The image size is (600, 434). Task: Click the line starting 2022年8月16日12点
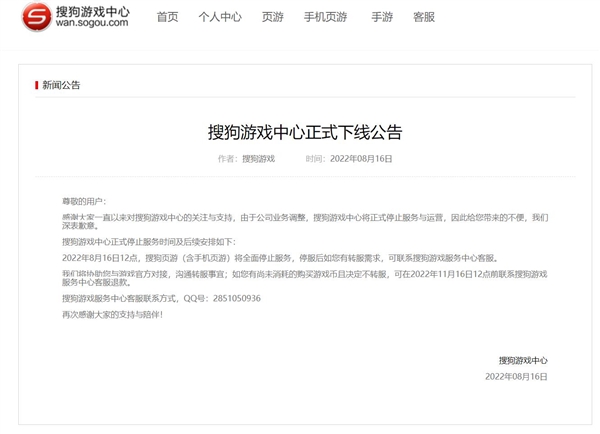[280, 258]
